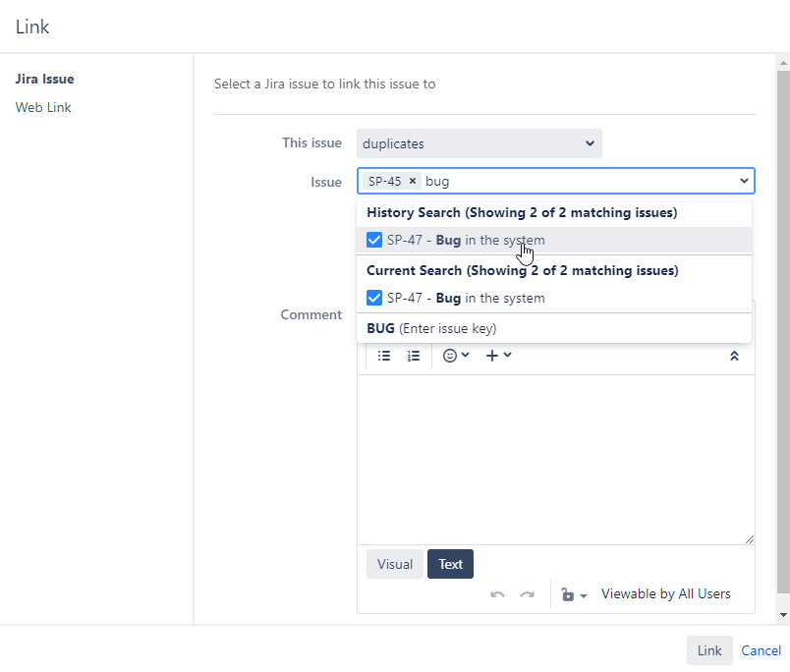Select the Jira Issue tab
Screen dimensions: 790x672
point(45,80)
